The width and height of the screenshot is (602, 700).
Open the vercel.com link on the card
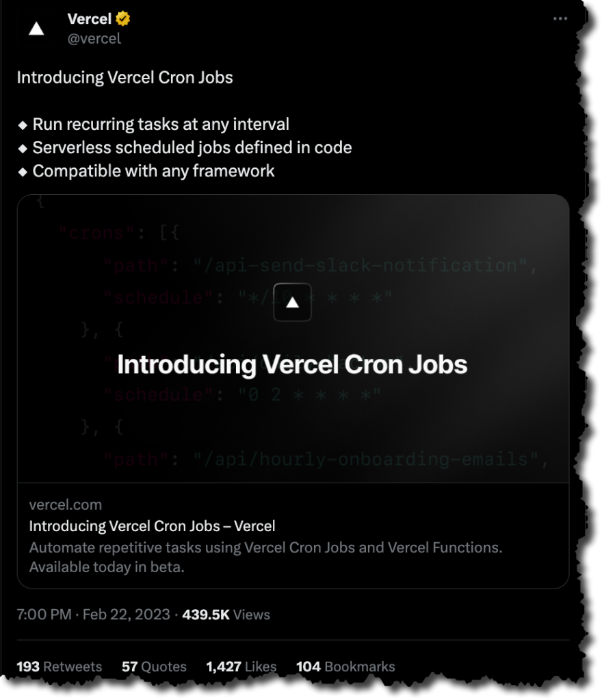point(64,504)
